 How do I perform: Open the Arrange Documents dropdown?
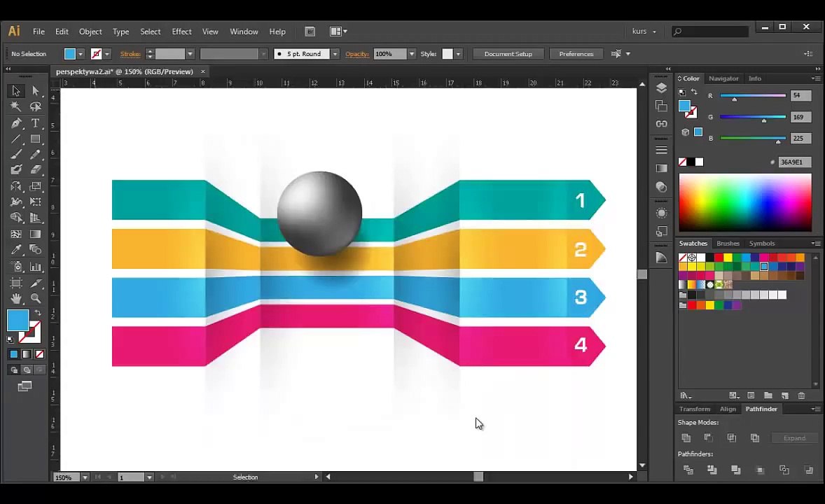click(x=338, y=31)
